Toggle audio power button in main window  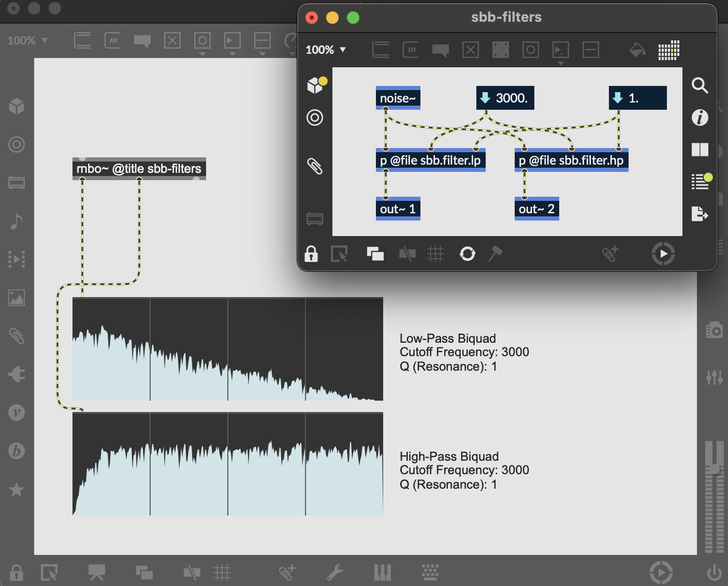coord(714,573)
